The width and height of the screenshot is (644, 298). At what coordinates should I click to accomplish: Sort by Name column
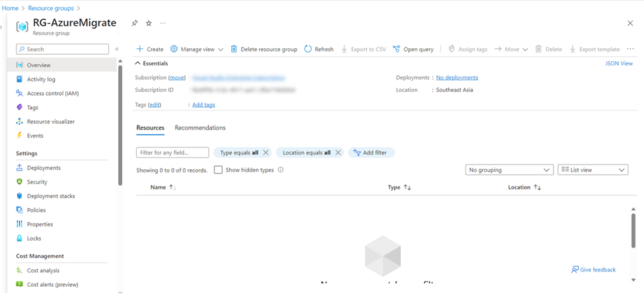click(163, 188)
